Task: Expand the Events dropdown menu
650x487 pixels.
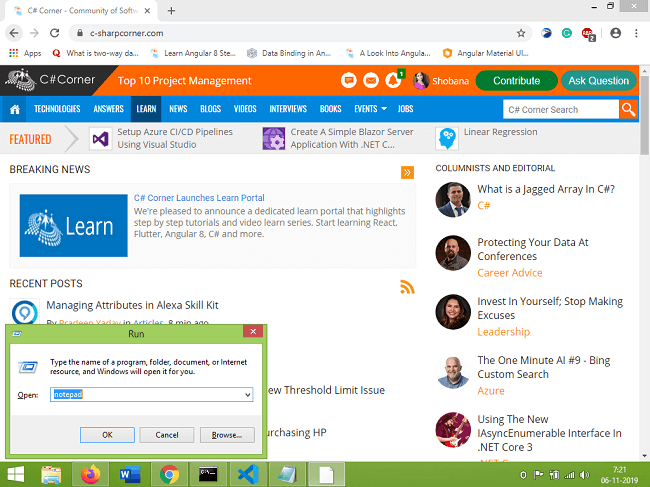Action: click(370, 109)
